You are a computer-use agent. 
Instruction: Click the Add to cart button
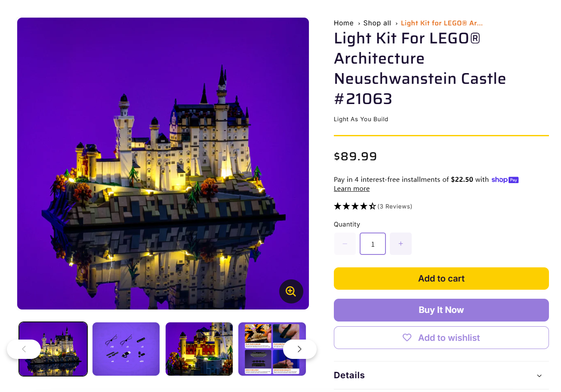tap(441, 278)
